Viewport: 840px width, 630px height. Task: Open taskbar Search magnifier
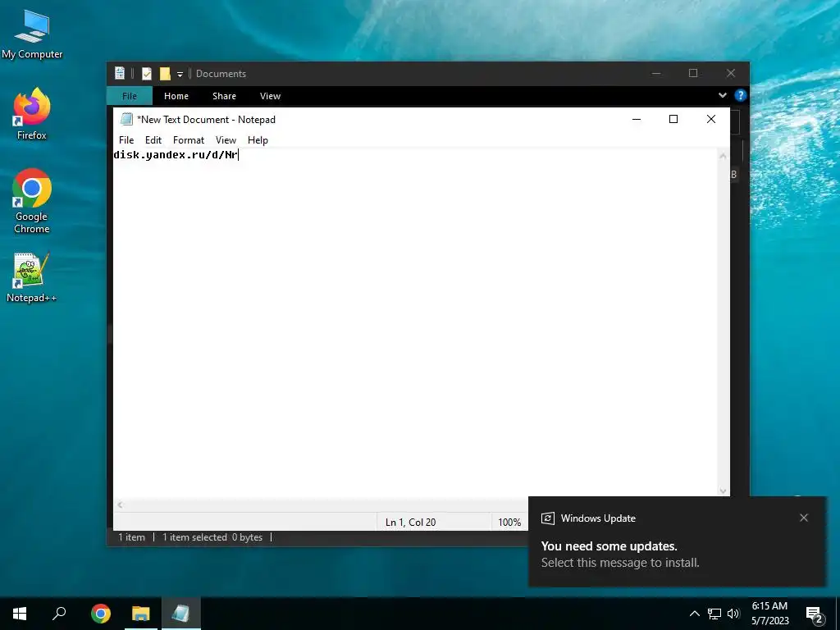(59, 614)
